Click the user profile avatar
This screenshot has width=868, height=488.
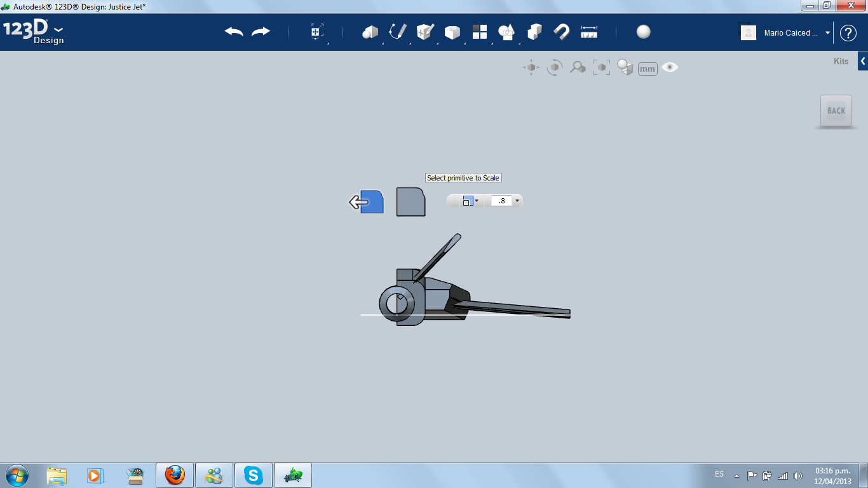coord(749,32)
